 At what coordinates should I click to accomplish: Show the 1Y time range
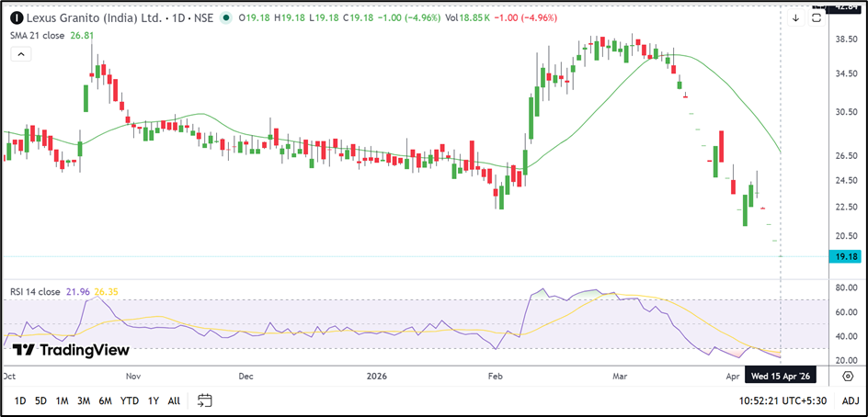click(x=153, y=400)
